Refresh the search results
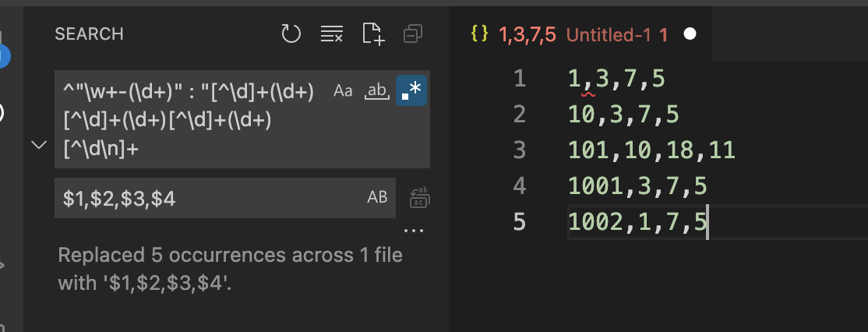 [291, 34]
